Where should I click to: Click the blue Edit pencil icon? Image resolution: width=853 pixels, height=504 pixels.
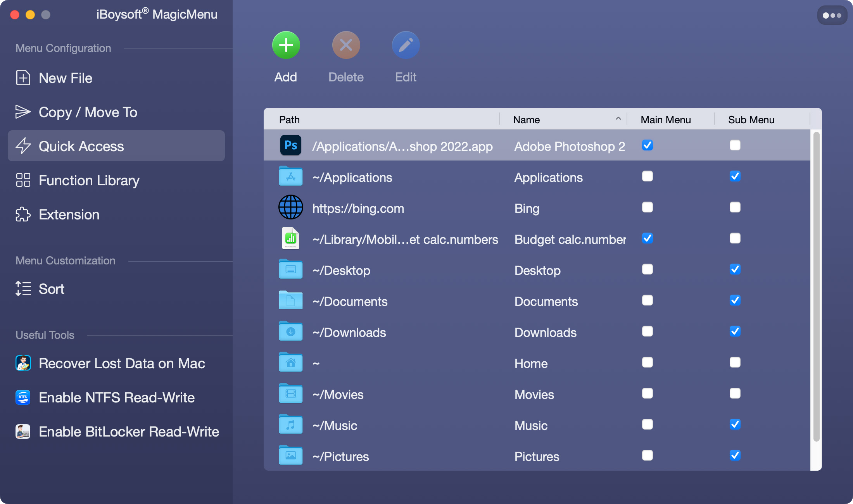(x=406, y=45)
